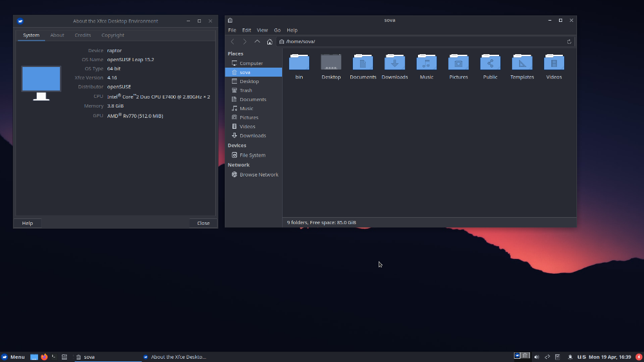Open the volume control icon
Image resolution: width=644 pixels, height=362 pixels.
point(536,357)
